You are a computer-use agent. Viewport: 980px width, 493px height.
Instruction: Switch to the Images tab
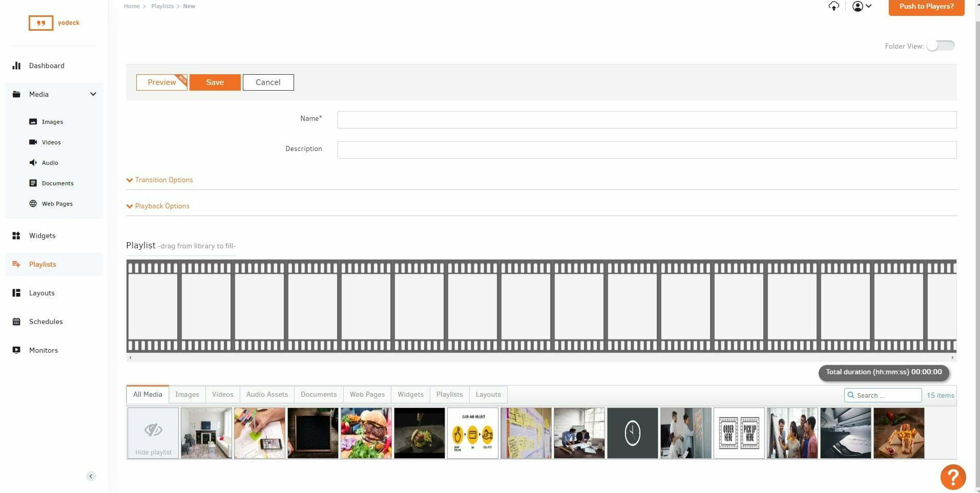[x=187, y=394]
